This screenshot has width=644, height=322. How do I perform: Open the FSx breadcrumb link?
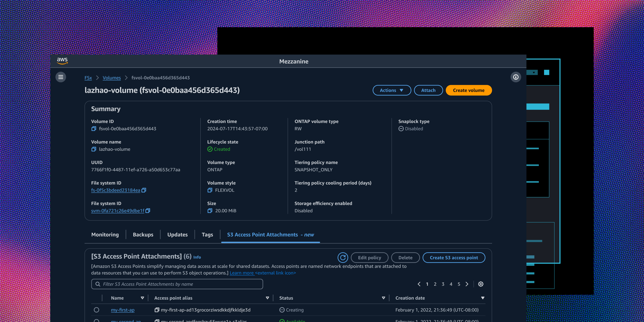pos(88,78)
